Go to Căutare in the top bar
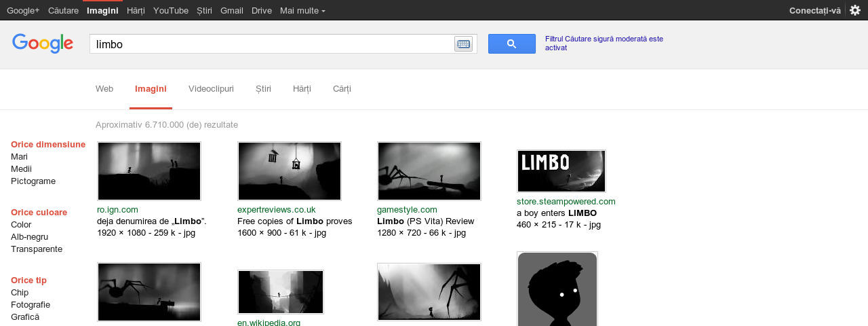Viewport: 868px width, 326px height. (x=63, y=10)
